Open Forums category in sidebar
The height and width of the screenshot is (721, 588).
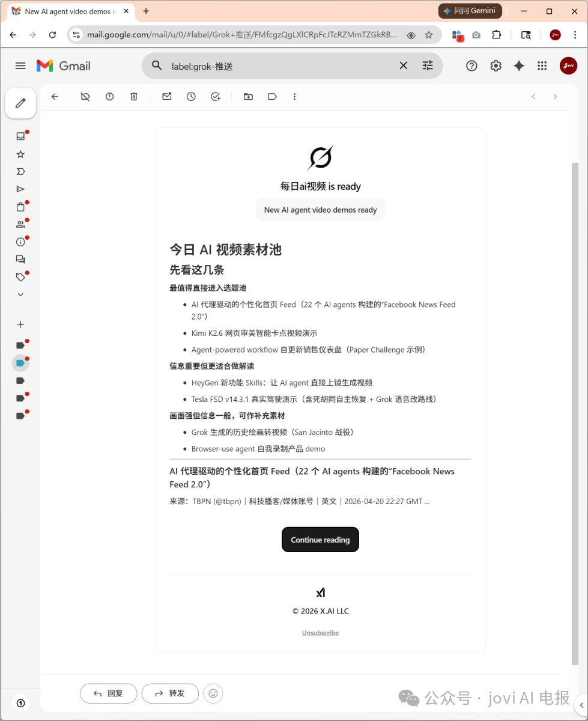click(x=20, y=260)
